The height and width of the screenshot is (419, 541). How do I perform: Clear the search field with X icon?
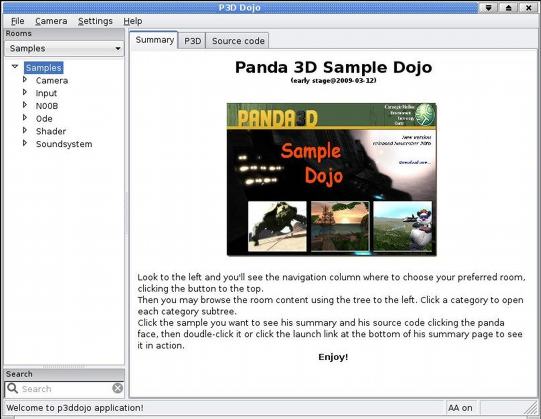tap(117, 388)
